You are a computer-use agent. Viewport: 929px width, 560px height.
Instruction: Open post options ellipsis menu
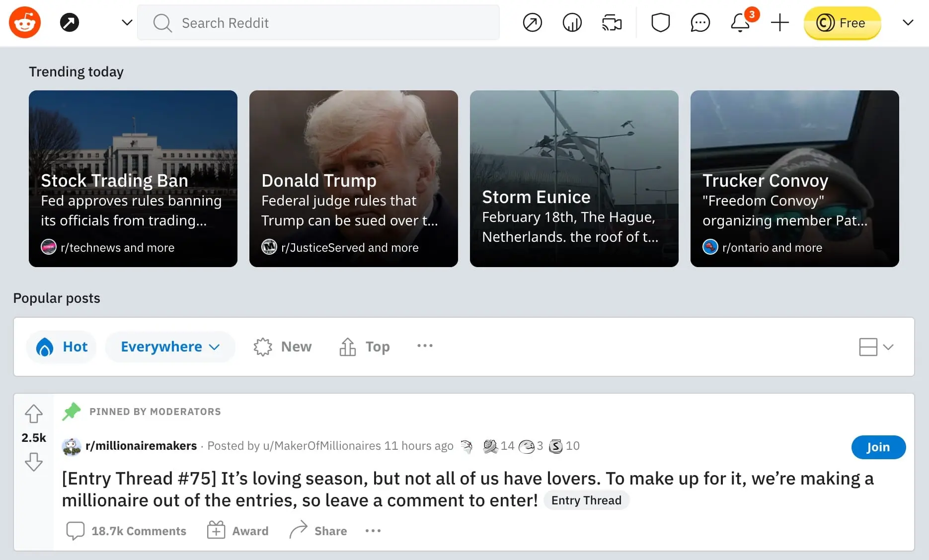click(x=373, y=531)
